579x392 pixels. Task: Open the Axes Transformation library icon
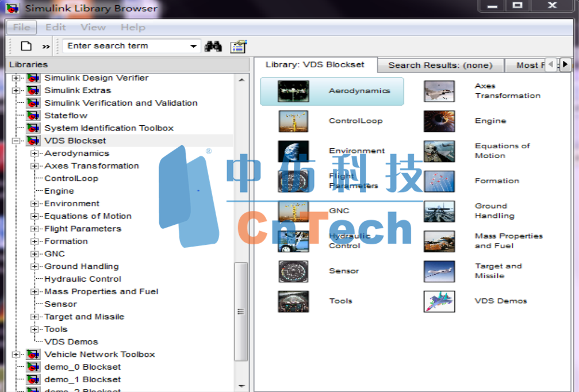[439, 91]
